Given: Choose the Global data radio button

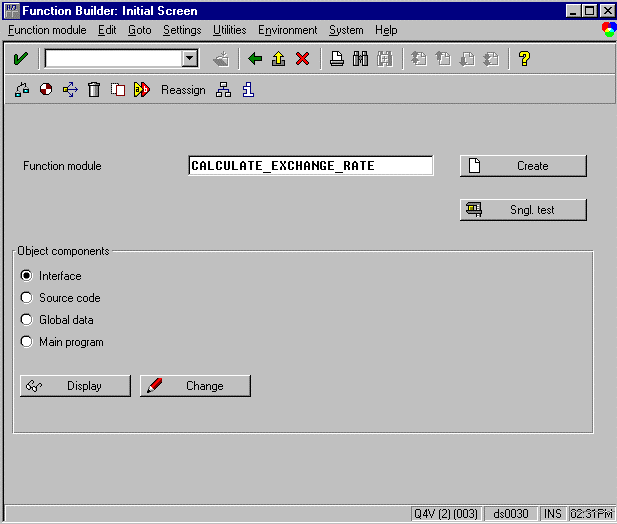Looking at the screenshot, I should pyautogui.click(x=27, y=320).
